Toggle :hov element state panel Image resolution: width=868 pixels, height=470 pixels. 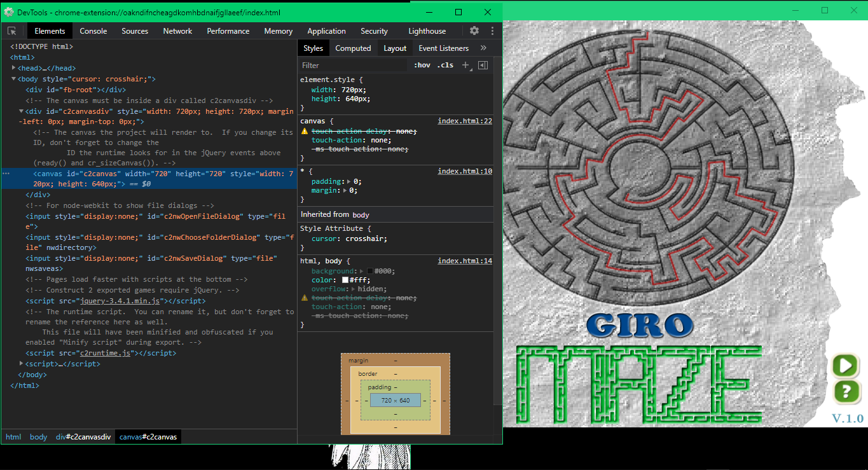[422, 65]
